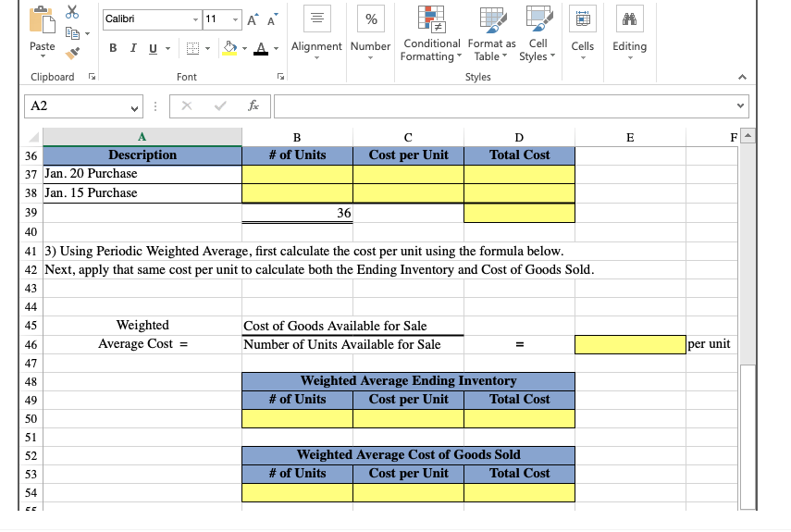
Task: Open the Cells group menu
Action: pos(583,34)
